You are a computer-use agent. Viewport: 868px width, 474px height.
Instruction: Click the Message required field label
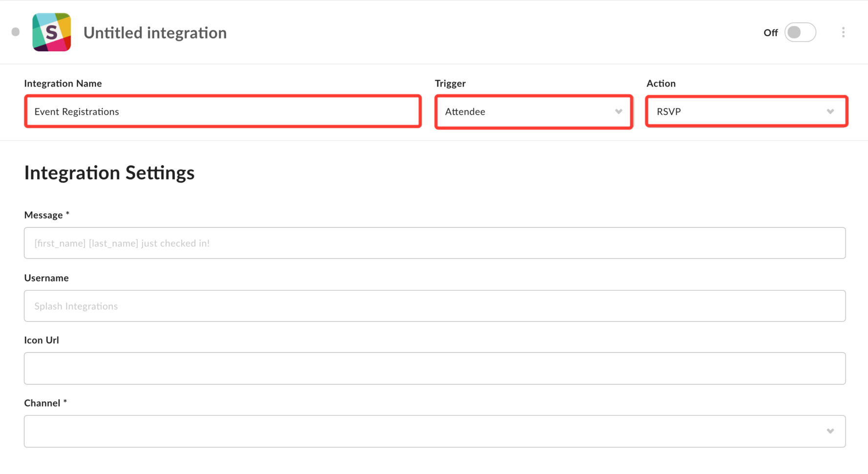[x=47, y=215]
